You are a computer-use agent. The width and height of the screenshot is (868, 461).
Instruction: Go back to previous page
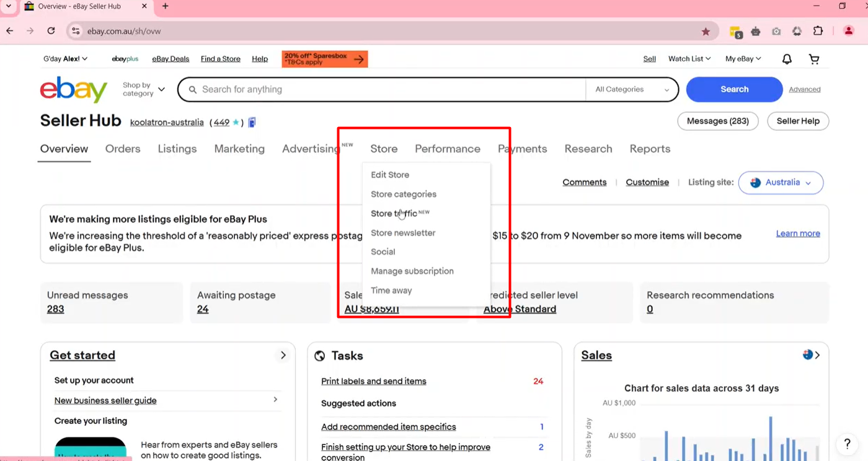click(10, 31)
